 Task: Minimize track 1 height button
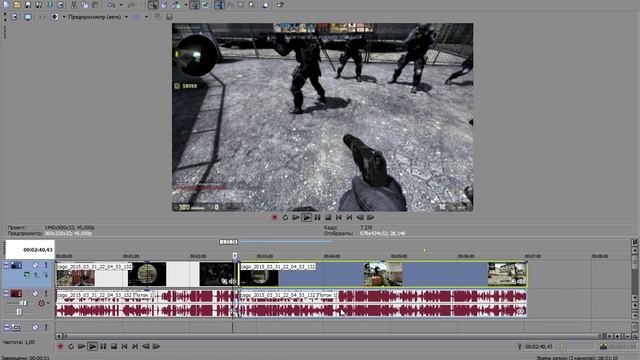pos(6,265)
